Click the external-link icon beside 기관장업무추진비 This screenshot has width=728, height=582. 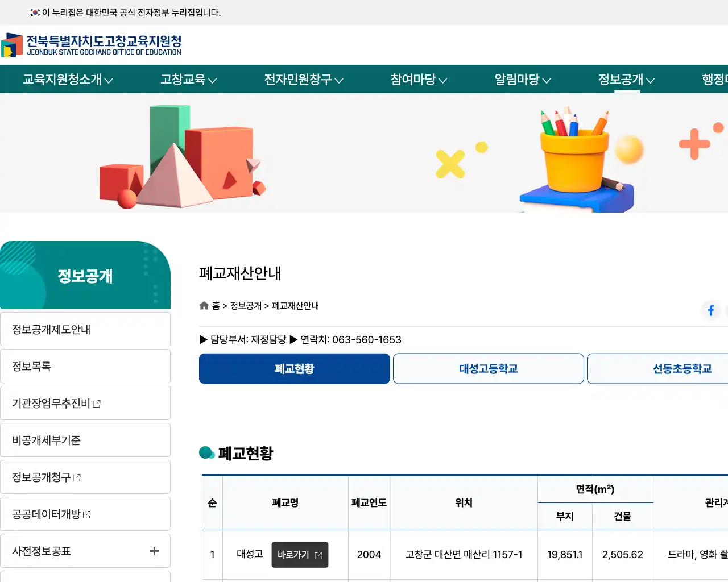click(97, 404)
